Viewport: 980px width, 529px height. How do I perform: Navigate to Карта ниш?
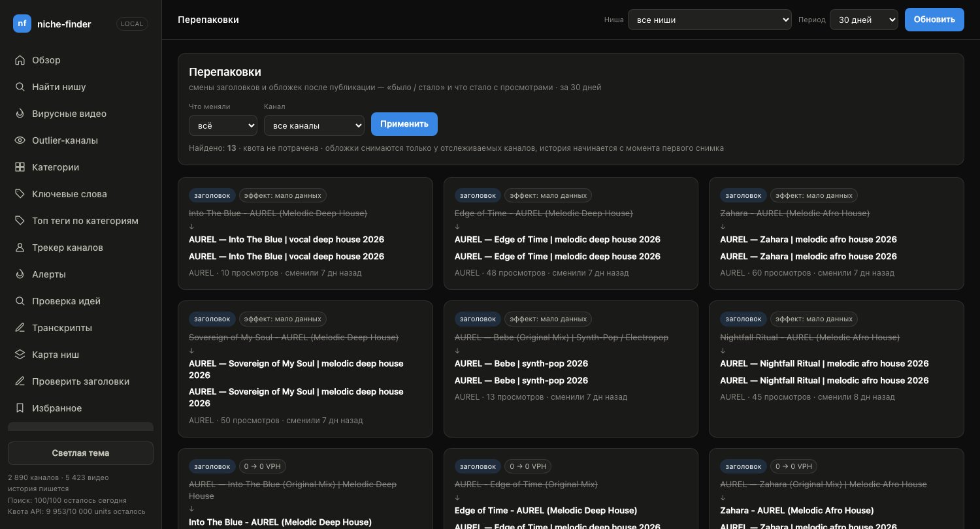point(80,355)
